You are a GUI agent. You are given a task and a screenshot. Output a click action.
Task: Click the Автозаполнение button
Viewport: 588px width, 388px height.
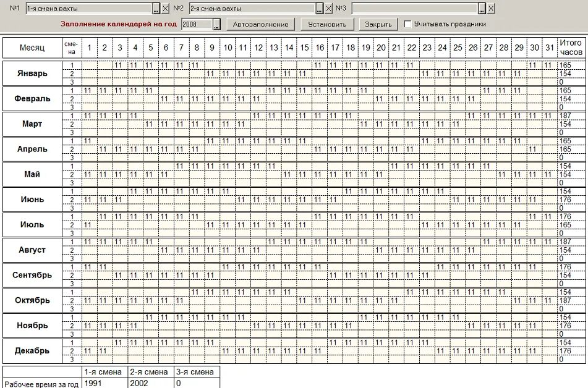[x=261, y=24]
